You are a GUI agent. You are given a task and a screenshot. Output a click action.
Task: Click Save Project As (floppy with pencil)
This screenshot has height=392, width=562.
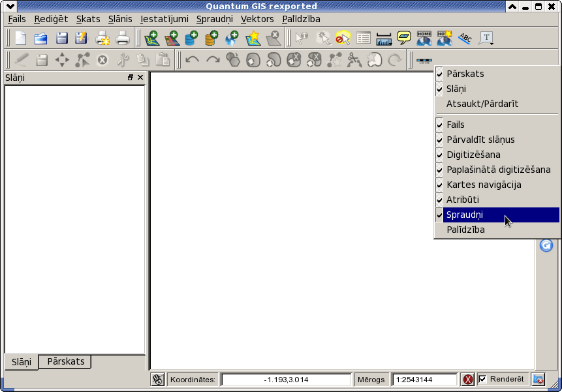tap(82, 38)
